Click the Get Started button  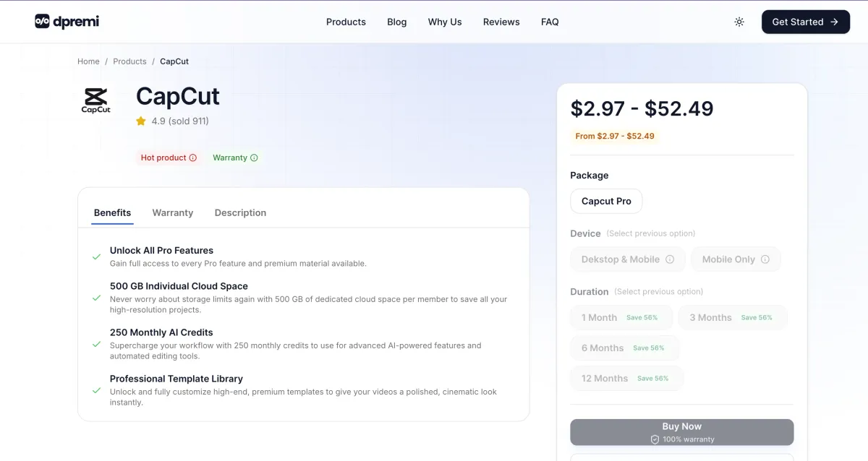click(805, 22)
